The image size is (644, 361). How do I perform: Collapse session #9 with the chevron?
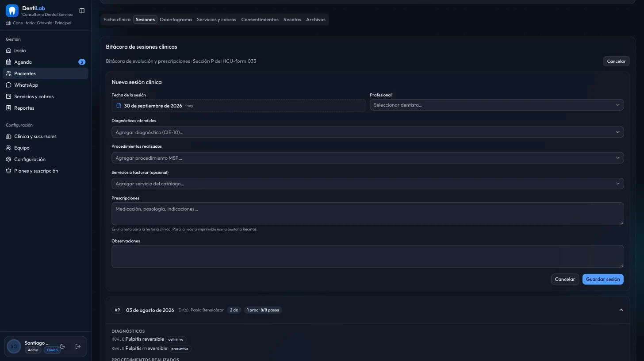(621, 310)
